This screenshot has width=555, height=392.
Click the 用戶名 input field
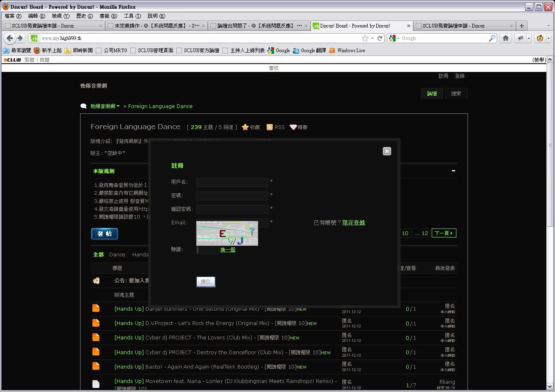click(x=232, y=182)
